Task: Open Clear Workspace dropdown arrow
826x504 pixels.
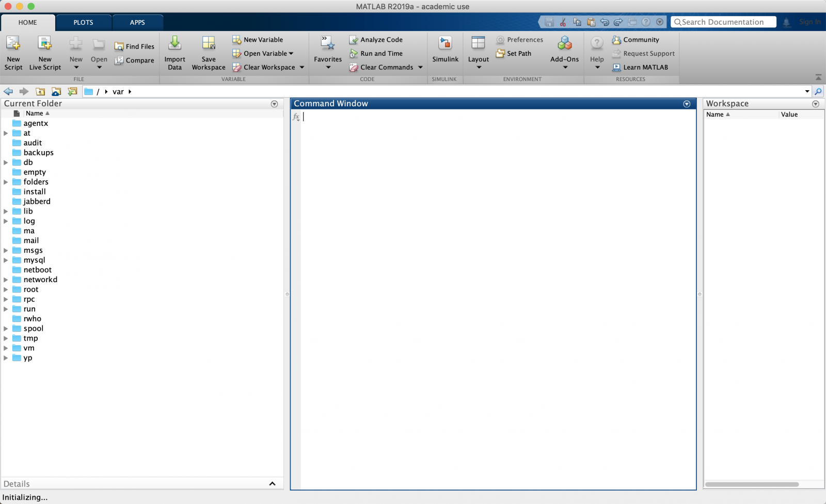Action: pyautogui.click(x=302, y=68)
